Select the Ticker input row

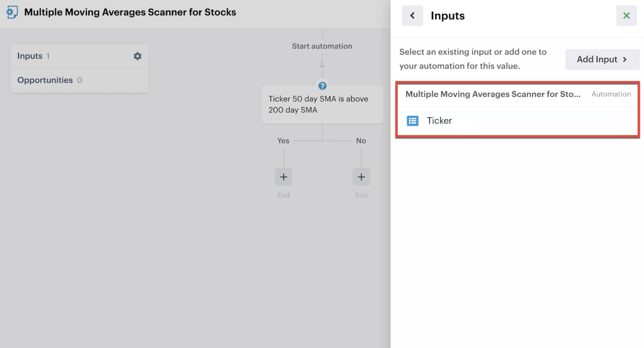517,121
